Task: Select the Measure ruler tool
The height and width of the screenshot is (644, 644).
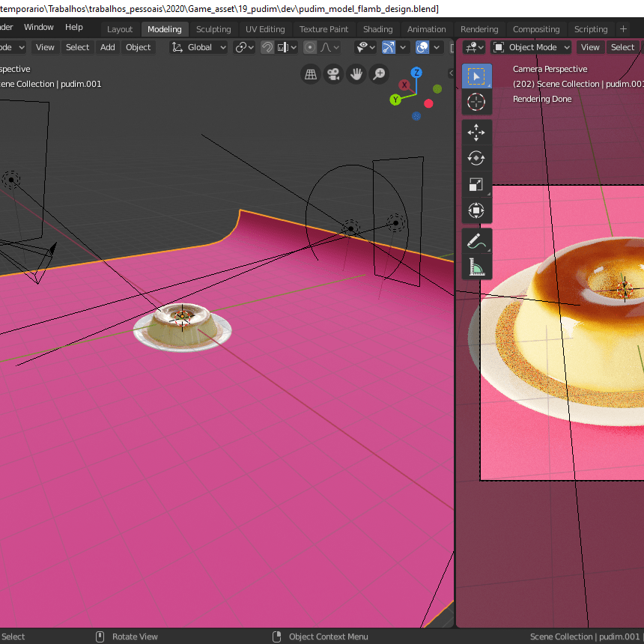Action: pos(476,266)
